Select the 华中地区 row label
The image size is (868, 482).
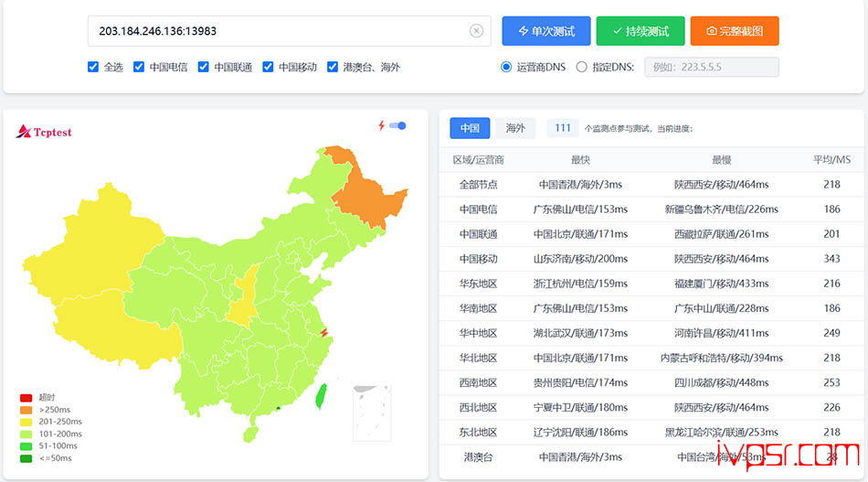pyautogui.click(x=478, y=333)
